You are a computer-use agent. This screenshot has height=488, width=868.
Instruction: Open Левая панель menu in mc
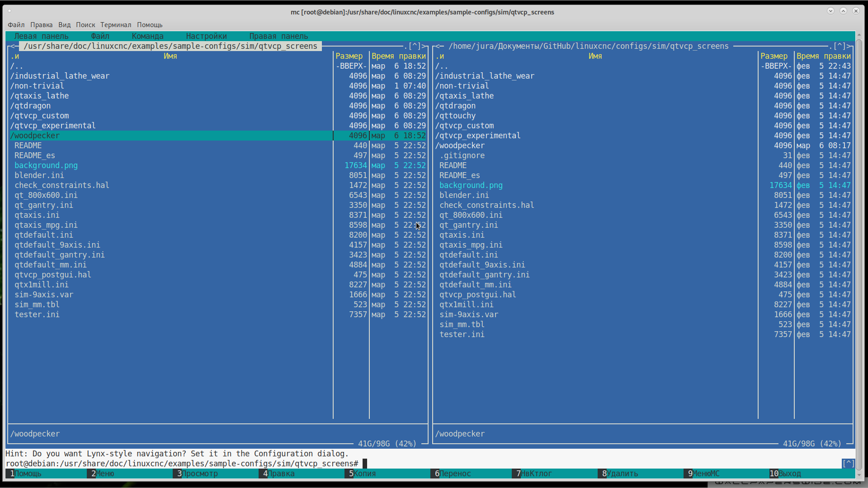[41, 36]
